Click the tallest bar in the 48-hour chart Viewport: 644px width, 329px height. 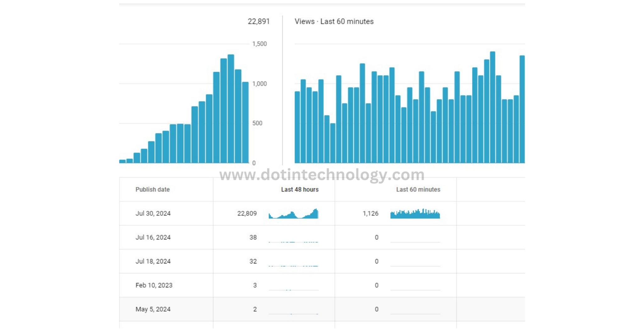(231, 109)
